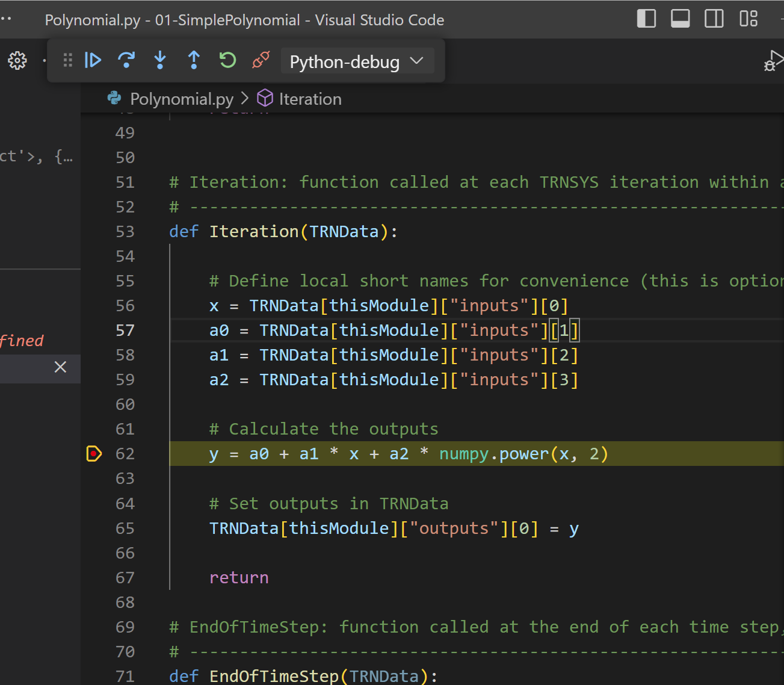Grab the debug toolbar drag handle

click(68, 60)
